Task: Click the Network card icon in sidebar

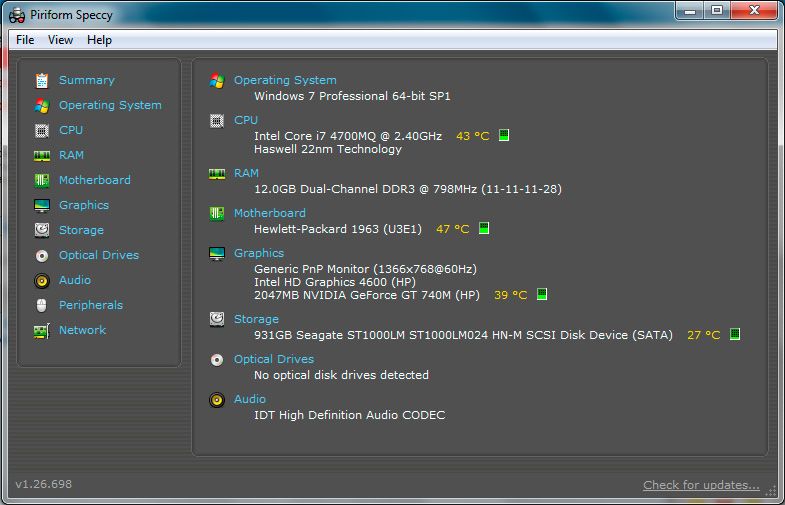Action: pos(42,331)
